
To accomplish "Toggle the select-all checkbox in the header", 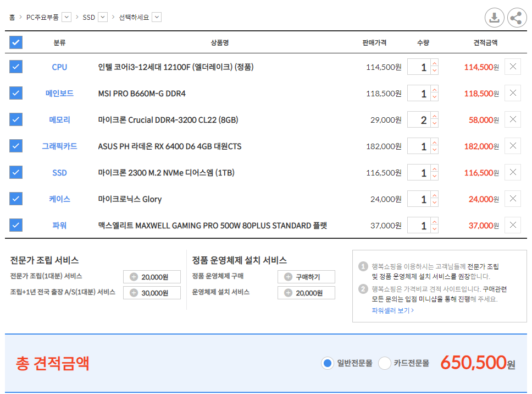I will [16, 42].
